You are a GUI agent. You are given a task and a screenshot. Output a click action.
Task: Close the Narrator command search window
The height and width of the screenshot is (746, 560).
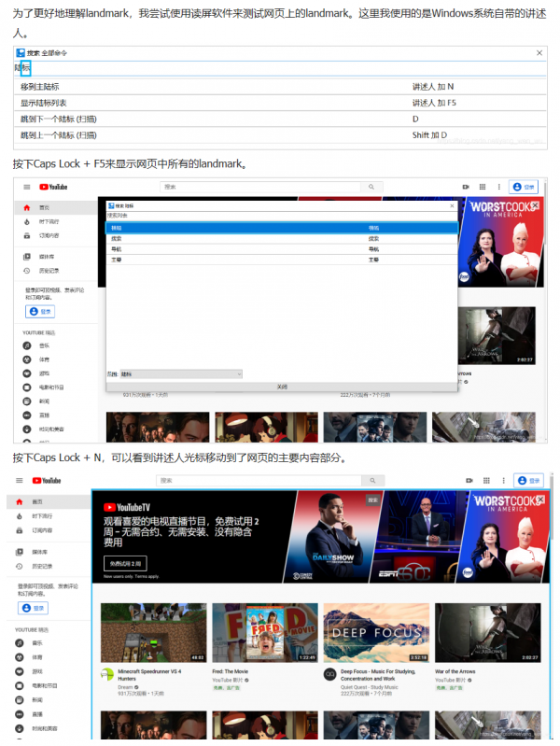pos(539,53)
